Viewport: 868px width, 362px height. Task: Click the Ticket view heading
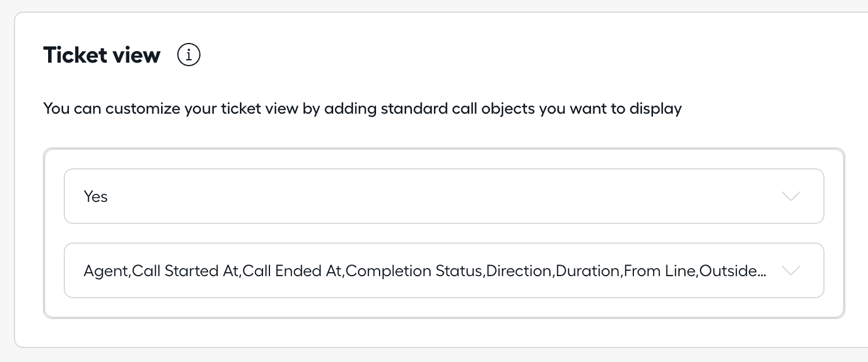[102, 55]
